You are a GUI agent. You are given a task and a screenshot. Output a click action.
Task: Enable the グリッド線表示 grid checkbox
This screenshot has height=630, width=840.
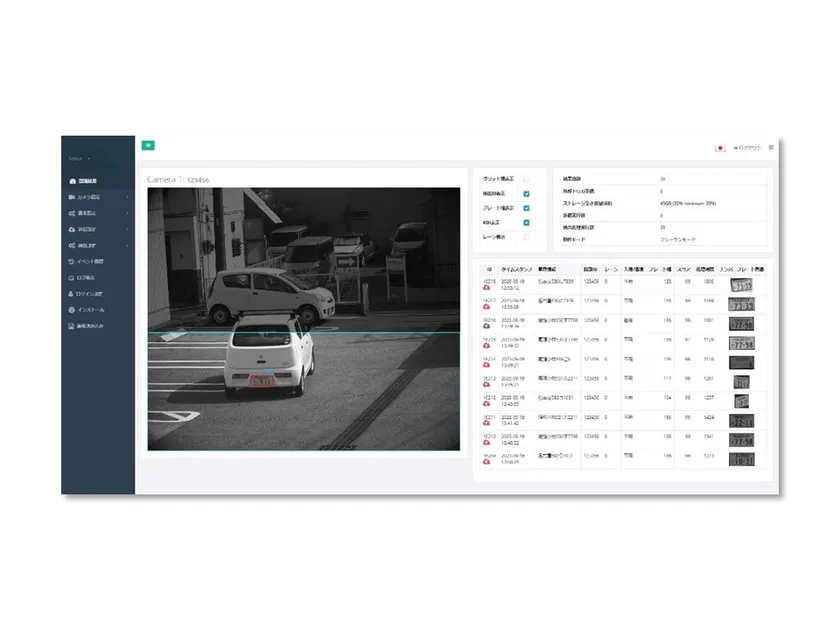click(x=527, y=179)
